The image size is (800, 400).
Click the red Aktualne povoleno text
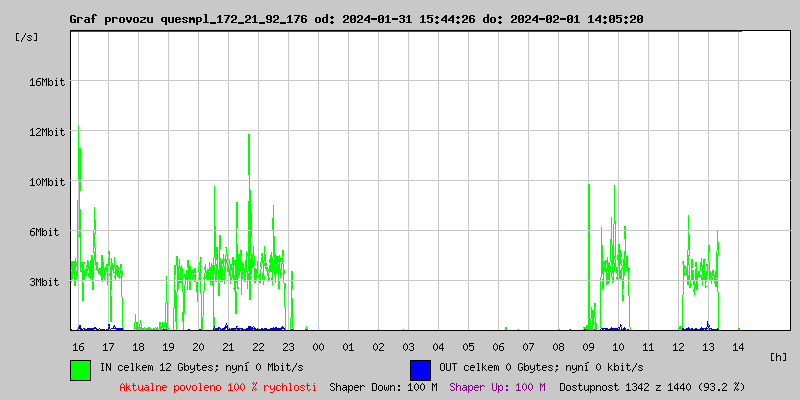218,386
